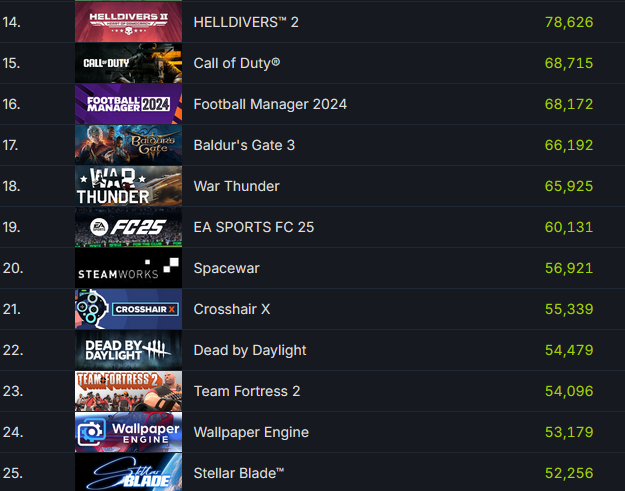Open the Dead by Daylight banner image
The width and height of the screenshot is (625, 491).
(x=128, y=350)
